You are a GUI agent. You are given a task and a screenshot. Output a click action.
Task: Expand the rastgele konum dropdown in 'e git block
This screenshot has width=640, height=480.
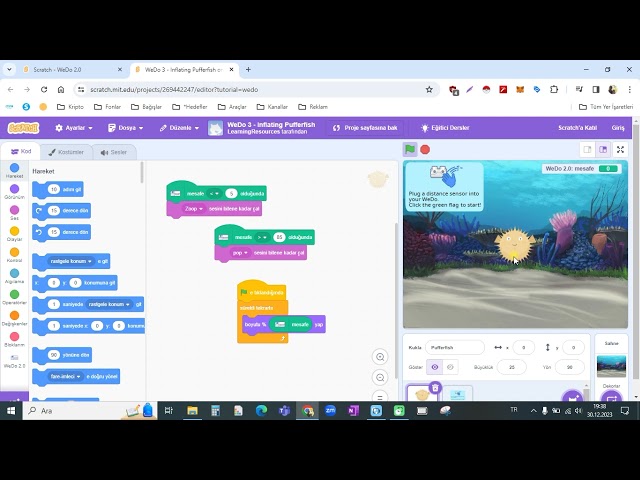(x=71, y=261)
